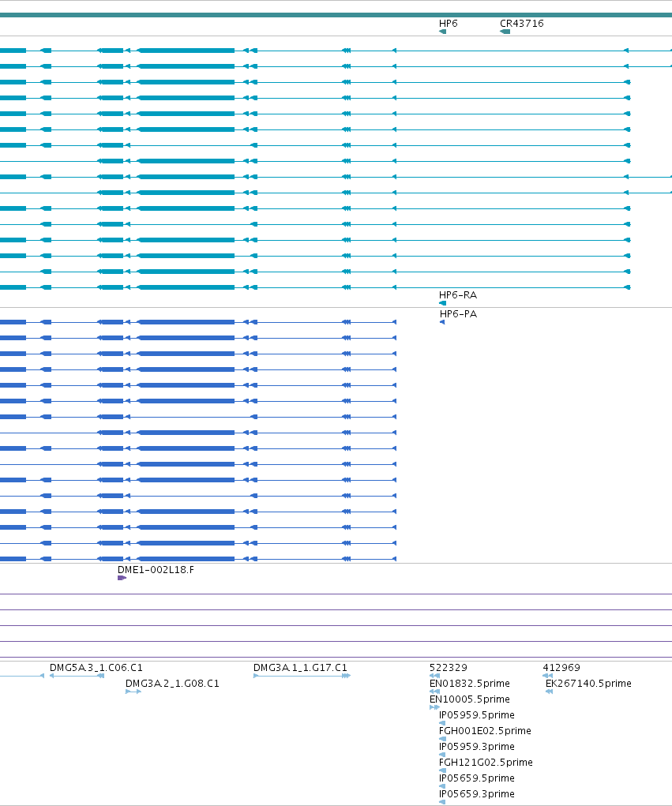Open the HP6-RA transcript label
Image resolution: width=672 pixels, height=806 pixels.
point(457,295)
